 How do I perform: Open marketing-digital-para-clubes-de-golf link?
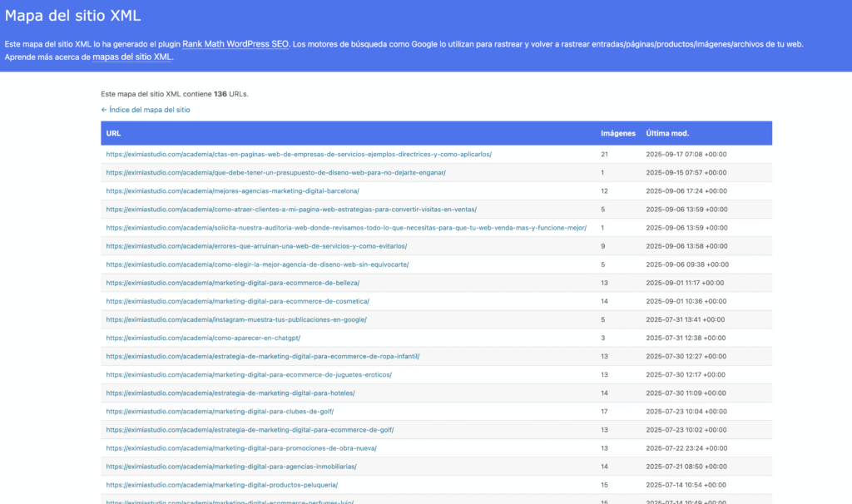(x=220, y=411)
